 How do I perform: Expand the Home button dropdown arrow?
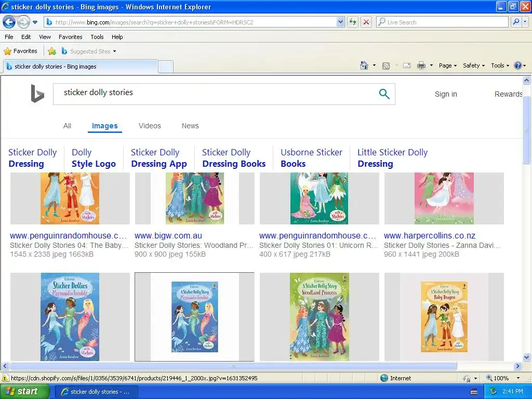click(x=374, y=65)
